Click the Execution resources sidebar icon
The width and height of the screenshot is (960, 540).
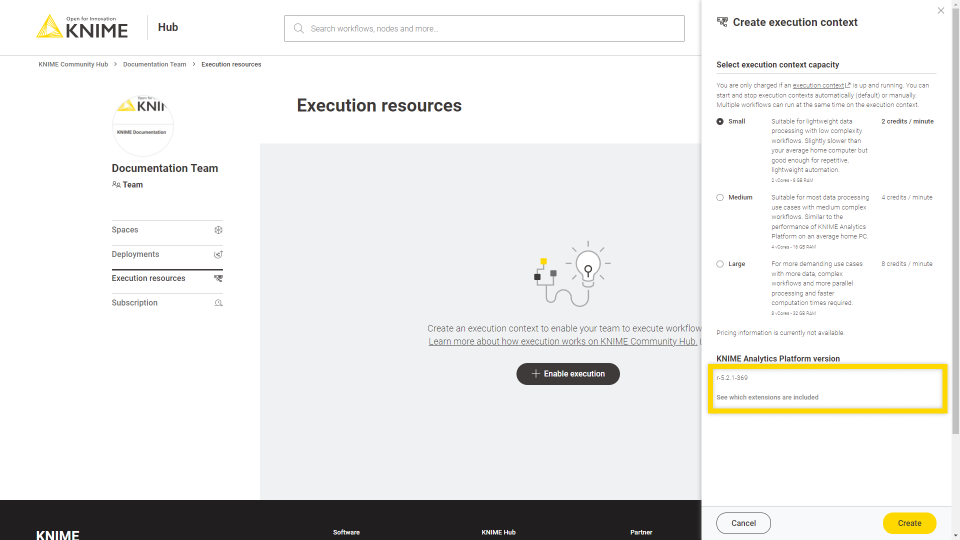click(218, 279)
